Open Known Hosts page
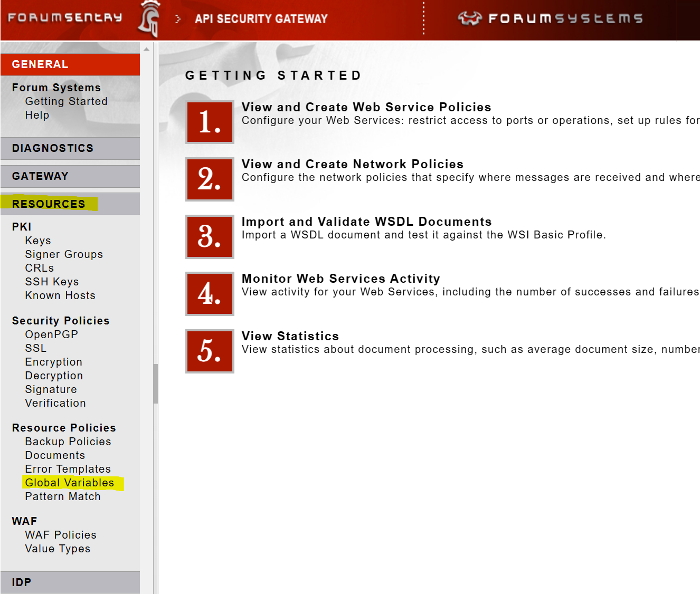 pyautogui.click(x=60, y=295)
